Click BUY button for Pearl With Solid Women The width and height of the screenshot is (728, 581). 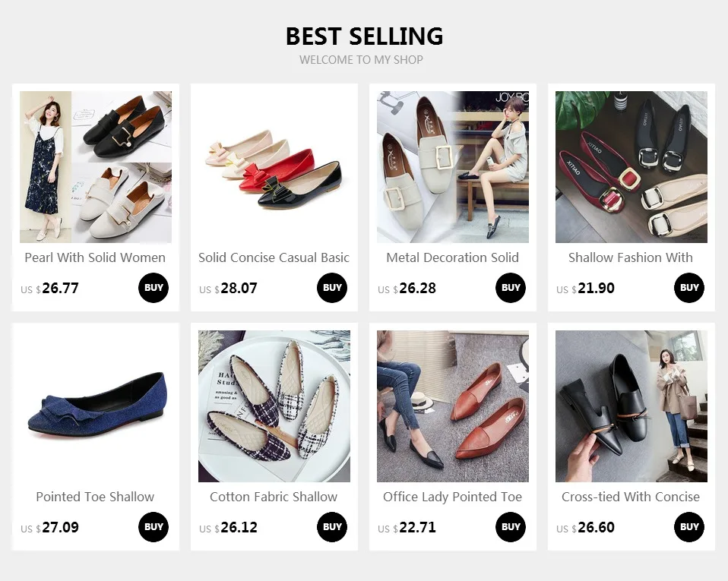point(154,288)
